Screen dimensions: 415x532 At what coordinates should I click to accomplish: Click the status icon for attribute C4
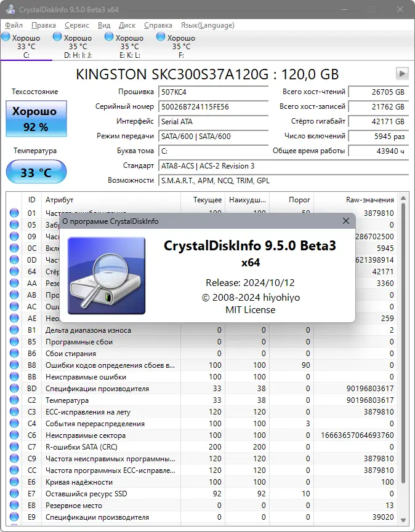(x=14, y=424)
